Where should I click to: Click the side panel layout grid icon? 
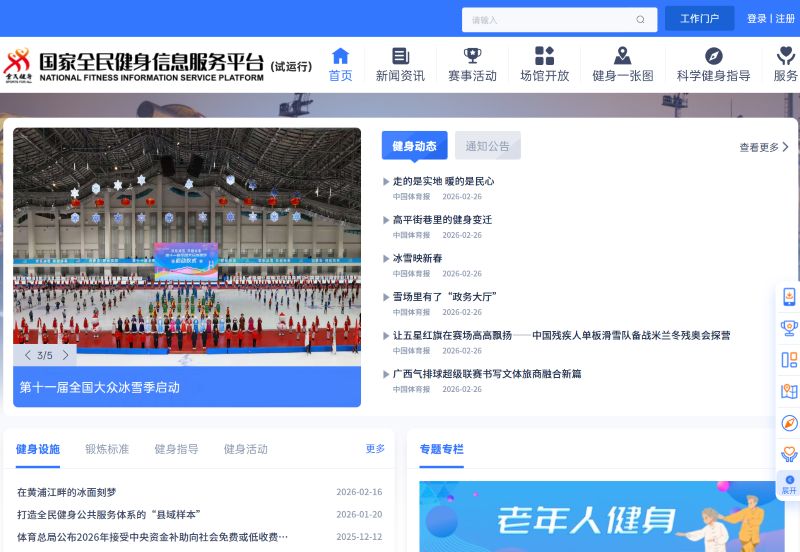point(789,360)
